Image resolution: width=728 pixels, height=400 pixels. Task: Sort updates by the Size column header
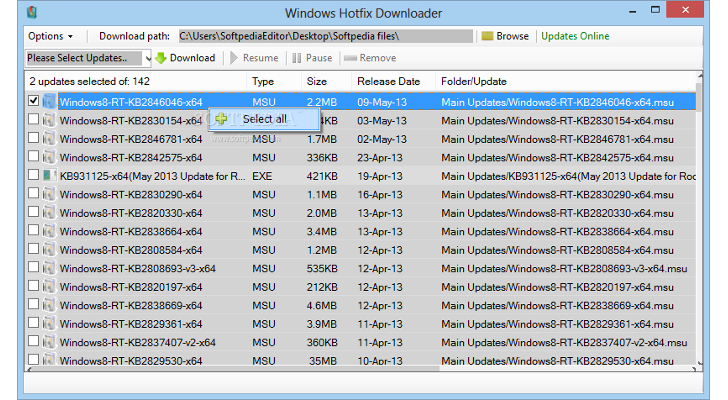(x=317, y=81)
